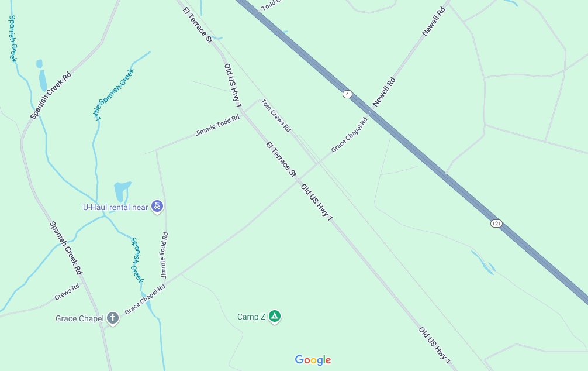This screenshot has height=371, width=588.
Task: Click the Spanish Creek Rd upper label
Action: pos(50,96)
